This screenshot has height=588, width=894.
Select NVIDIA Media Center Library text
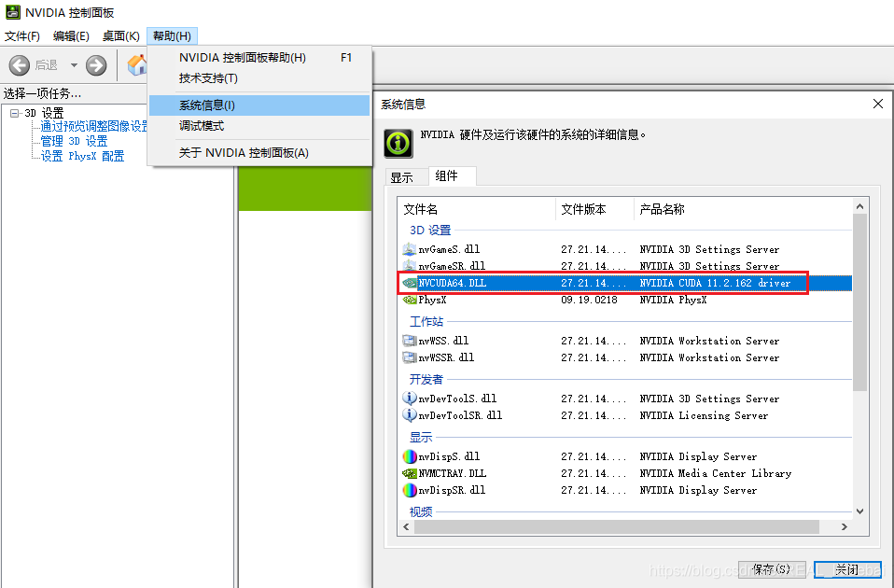tap(716, 473)
